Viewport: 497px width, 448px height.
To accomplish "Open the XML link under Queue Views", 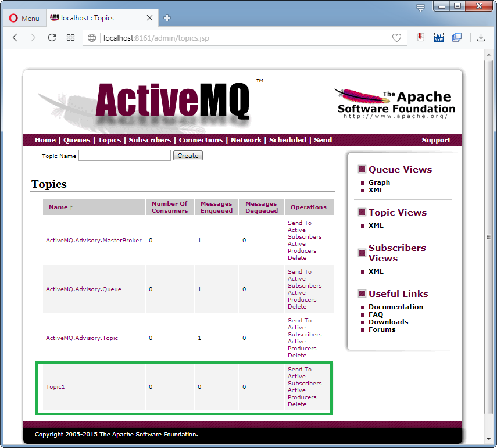I will (376, 190).
